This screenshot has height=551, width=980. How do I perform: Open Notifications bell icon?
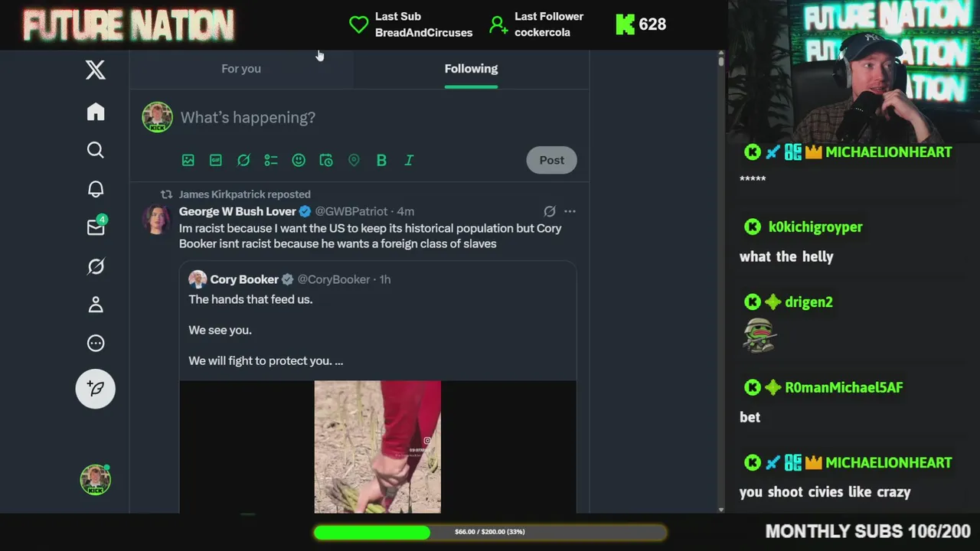point(96,189)
